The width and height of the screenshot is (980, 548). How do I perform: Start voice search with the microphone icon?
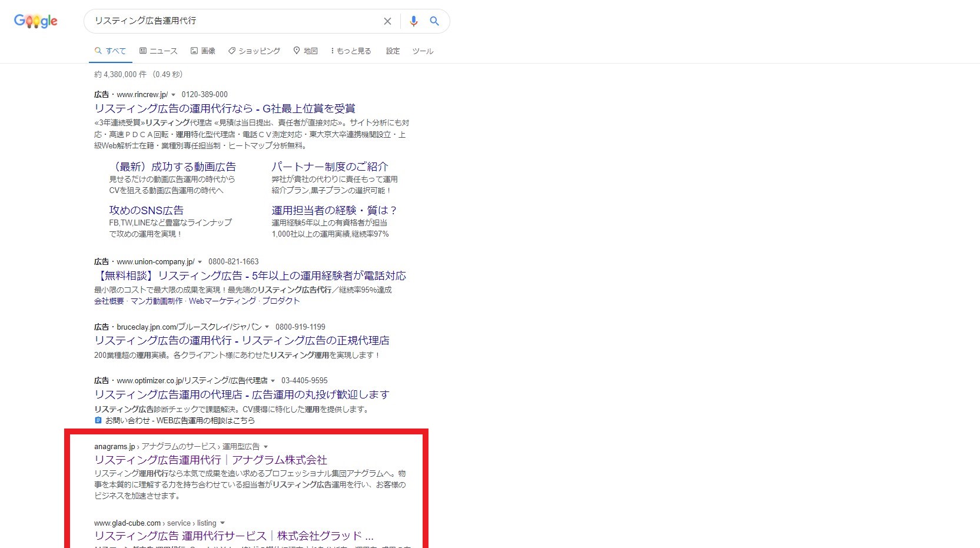(414, 21)
